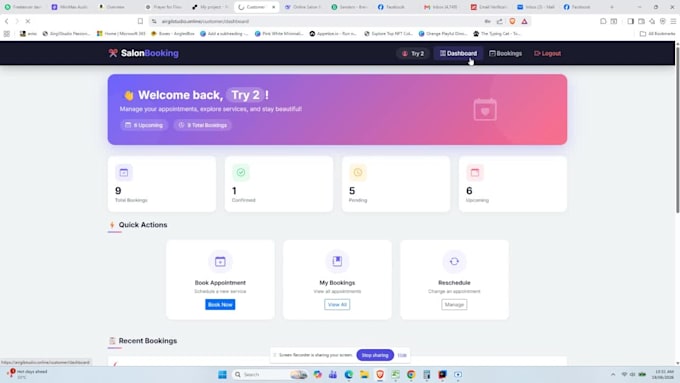Close the current Customer tab
This screenshot has height=383, width=680.
click(274, 7)
